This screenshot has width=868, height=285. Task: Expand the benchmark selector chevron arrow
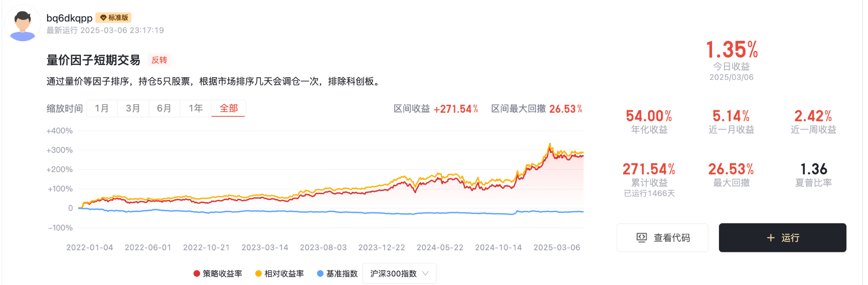pyautogui.click(x=425, y=273)
